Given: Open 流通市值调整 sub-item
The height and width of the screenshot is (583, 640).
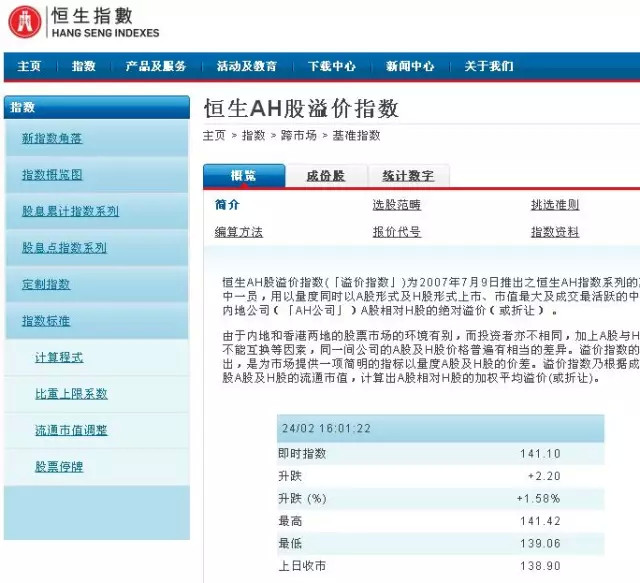Looking at the screenshot, I should [x=71, y=430].
